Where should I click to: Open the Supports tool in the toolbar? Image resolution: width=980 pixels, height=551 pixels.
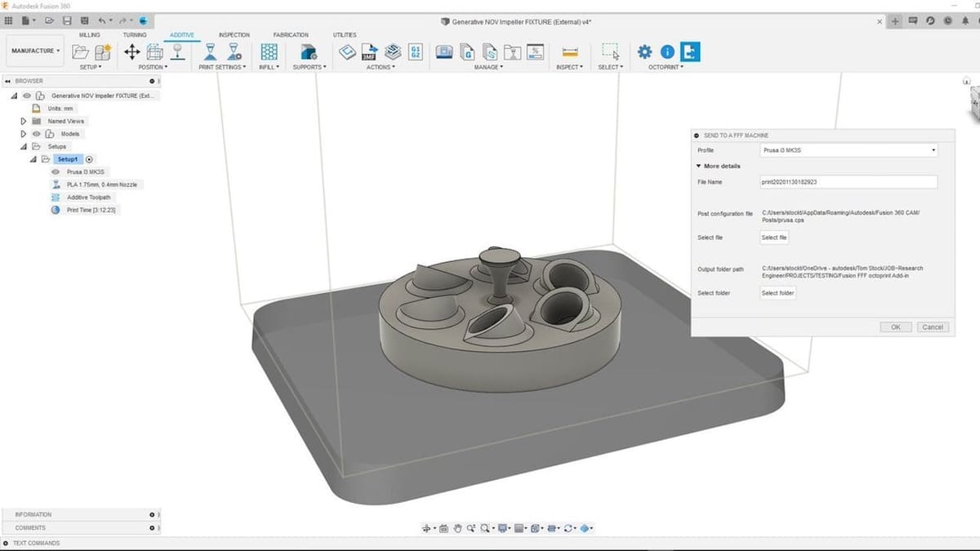308,51
